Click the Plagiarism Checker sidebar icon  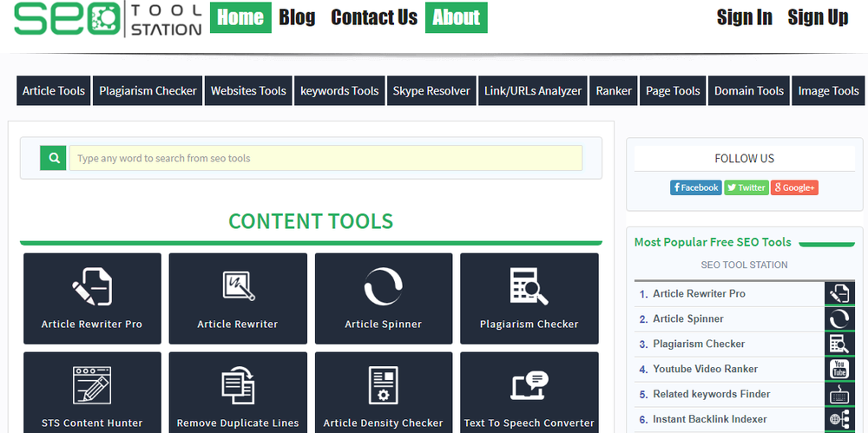point(839,344)
